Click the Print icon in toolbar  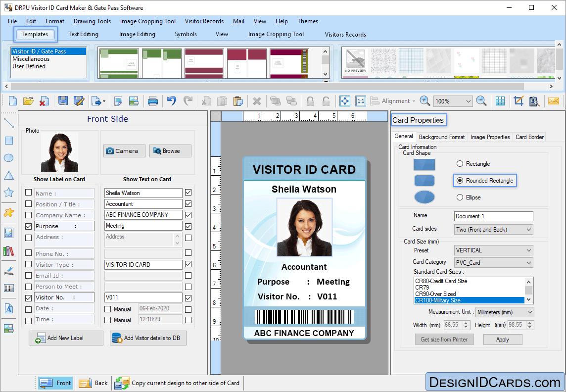(x=153, y=101)
